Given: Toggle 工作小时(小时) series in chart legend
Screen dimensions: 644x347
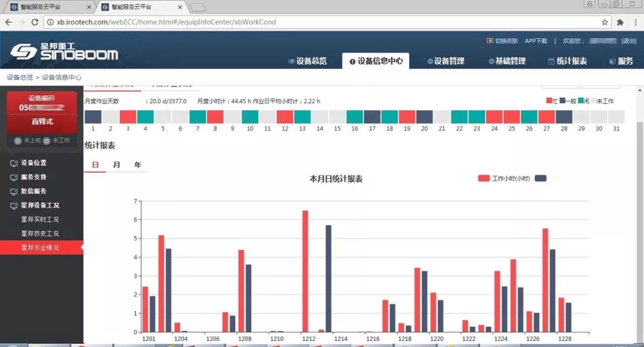Looking at the screenshot, I should coord(504,178).
